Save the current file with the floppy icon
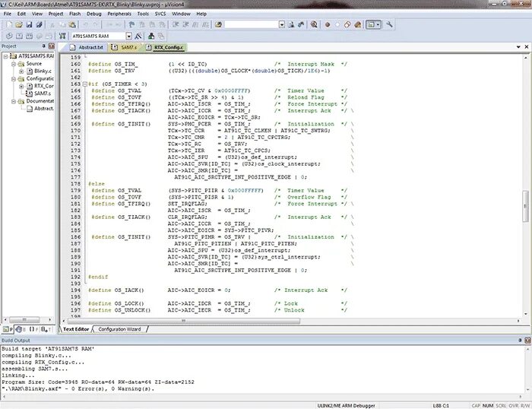The height and width of the screenshot is (409, 532). pos(29,25)
